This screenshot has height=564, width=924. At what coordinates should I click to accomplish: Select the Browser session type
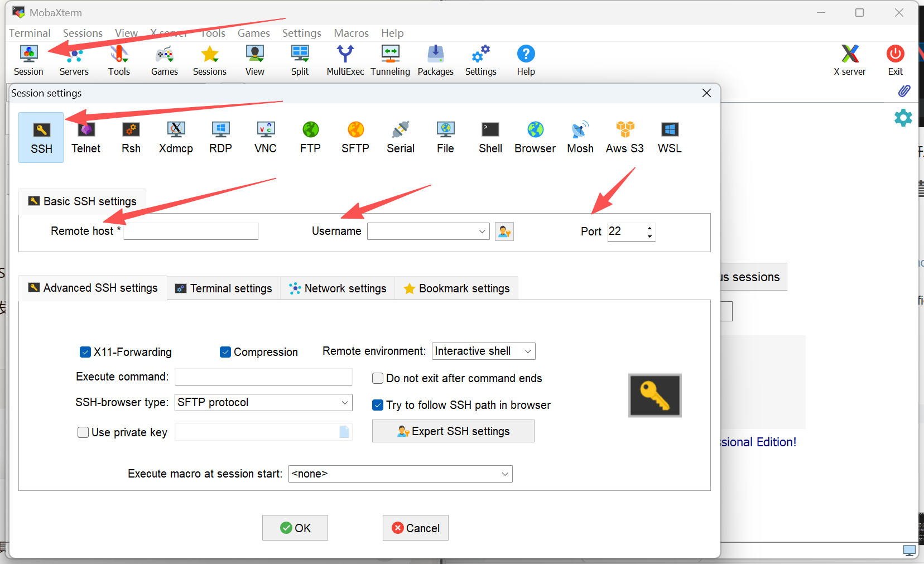coord(535,138)
